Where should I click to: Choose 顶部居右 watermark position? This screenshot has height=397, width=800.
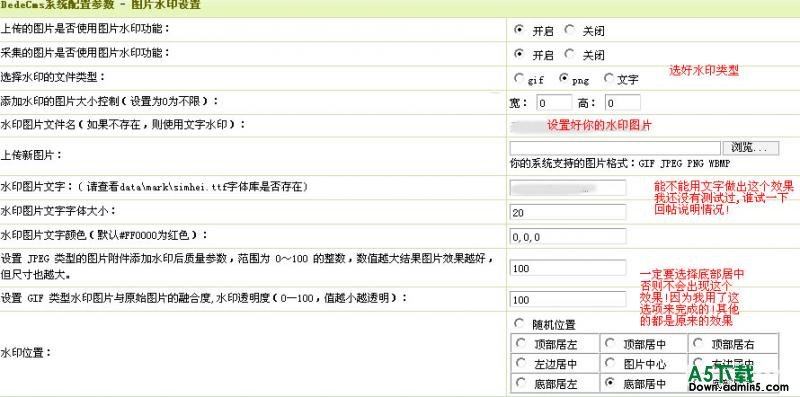tap(697, 343)
